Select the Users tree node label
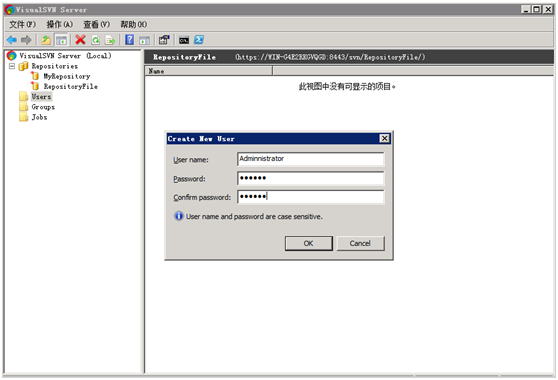558x380 pixels. (x=41, y=96)
